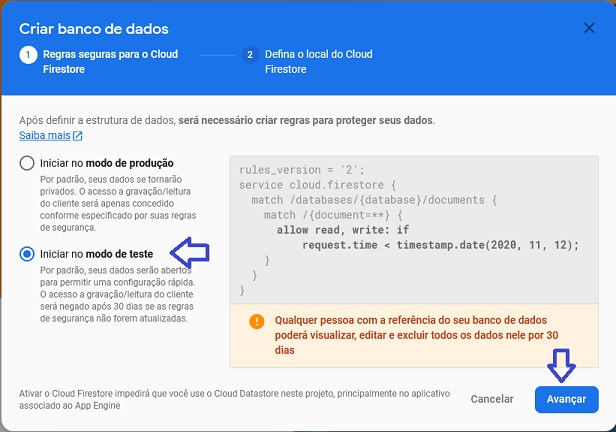Go to Regras seguras para o Cloud Firestore step
This screenshot has width=616, height=432.
[x=110, y=62]
